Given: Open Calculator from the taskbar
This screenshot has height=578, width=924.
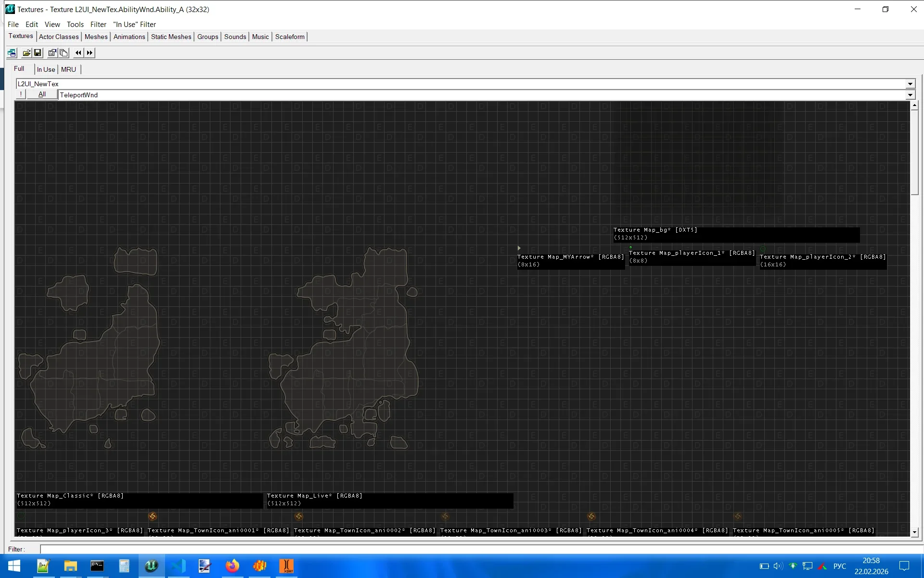Looking at the screenshot, I should 124,566.
